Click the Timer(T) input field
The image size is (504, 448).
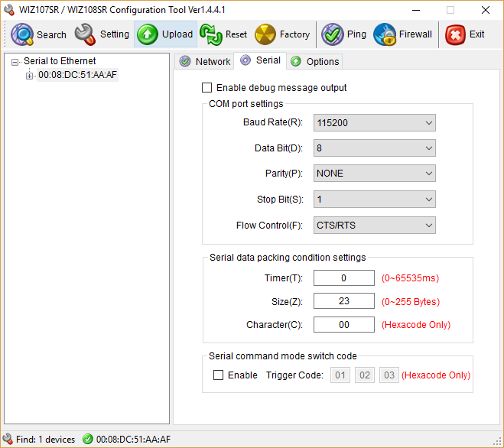(x=344, y=278)
